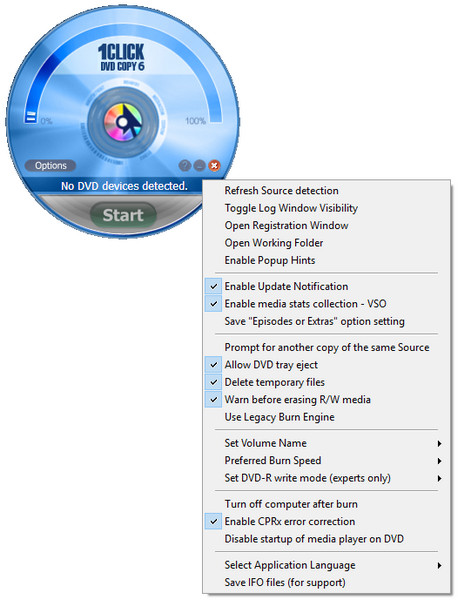Choose Save IFO files (for support)

point(327,582)
